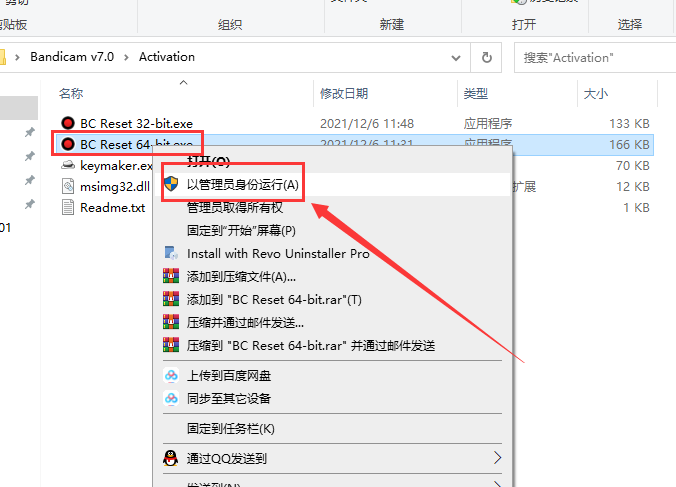
Task: Click the Revo Uninstaller Pro icon
Action: coord(170,254)
